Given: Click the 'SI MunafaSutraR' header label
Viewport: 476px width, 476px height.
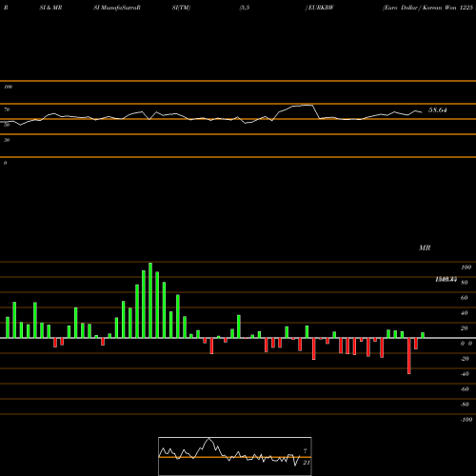Looking at the screenshot, I should click(x=117, y=8).
